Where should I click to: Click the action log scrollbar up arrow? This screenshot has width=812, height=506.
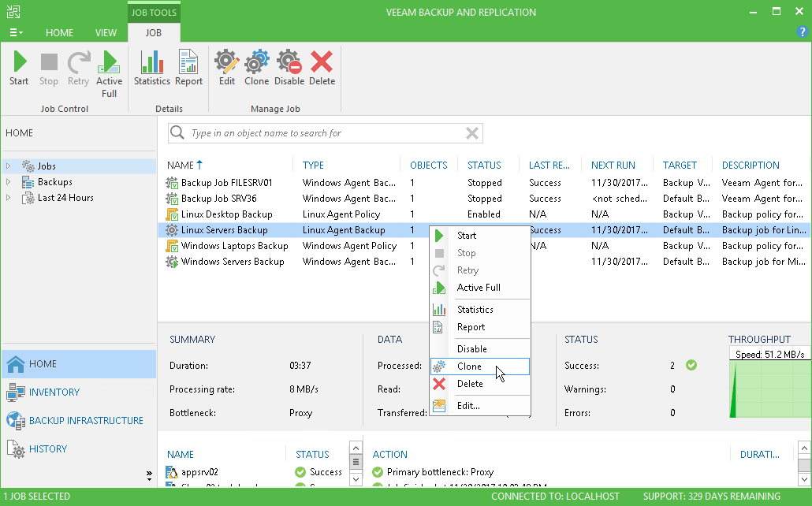pos(804,448)
